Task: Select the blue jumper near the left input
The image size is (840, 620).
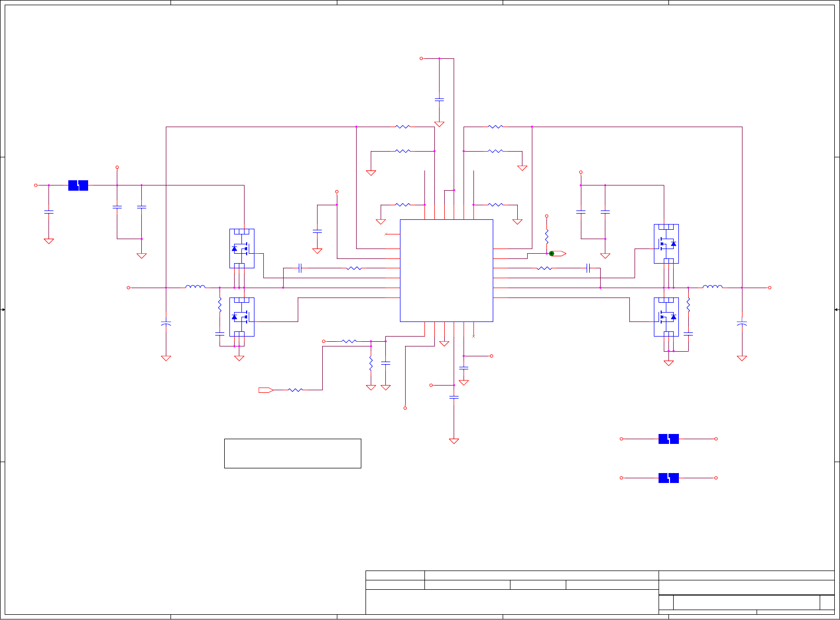Action: click(78, 185)
